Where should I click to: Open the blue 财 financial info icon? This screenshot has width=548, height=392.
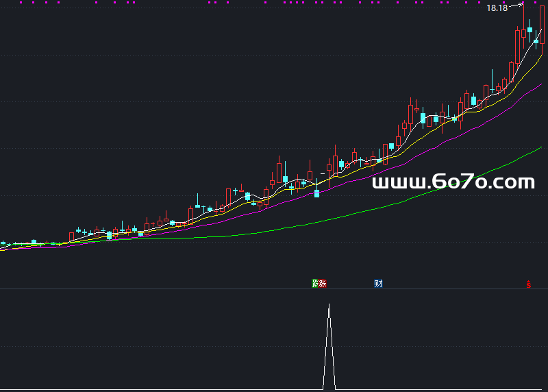coord(377,283)
